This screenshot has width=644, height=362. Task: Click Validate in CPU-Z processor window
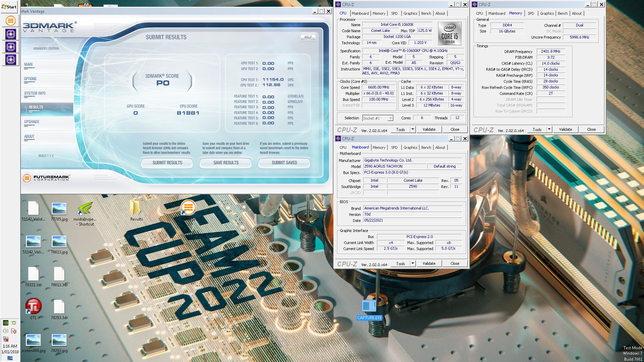point(429,129)
